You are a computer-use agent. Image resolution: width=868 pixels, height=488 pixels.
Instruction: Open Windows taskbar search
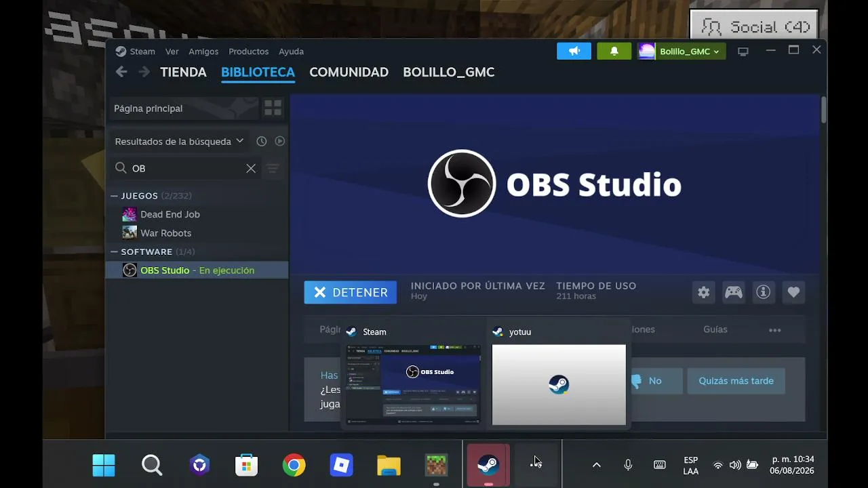pyautogui.click(x=152, y=465)
